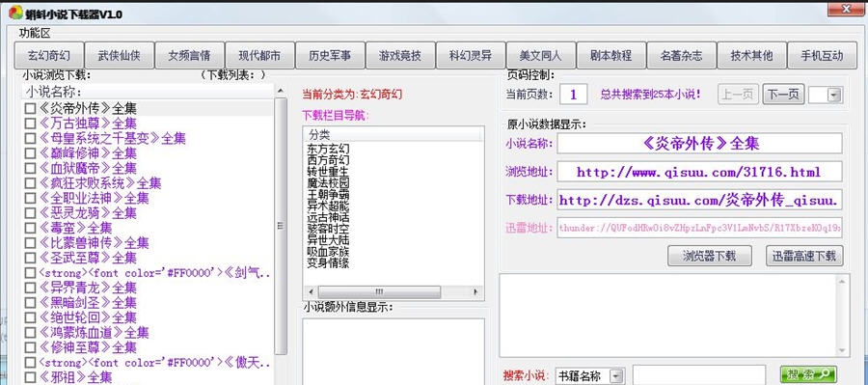Viewport: 868px width, 385px height.
Task: Click the 迅雷地址 thunder link field
Action: [699, 228]
